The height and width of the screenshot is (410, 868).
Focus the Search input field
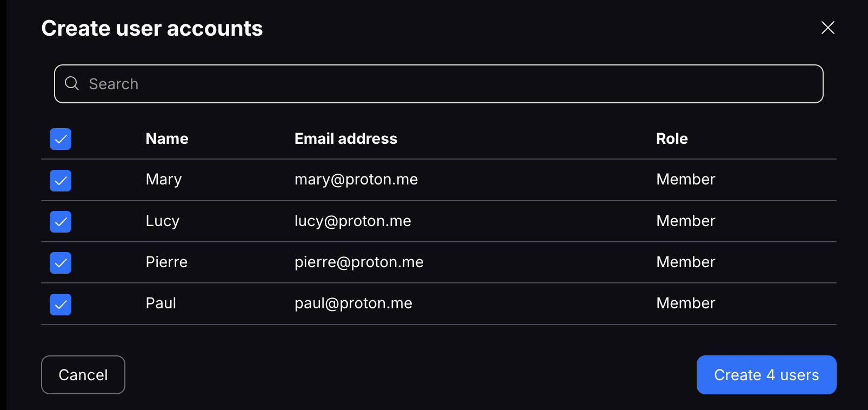pyautogui.click(x=438, y=84)
